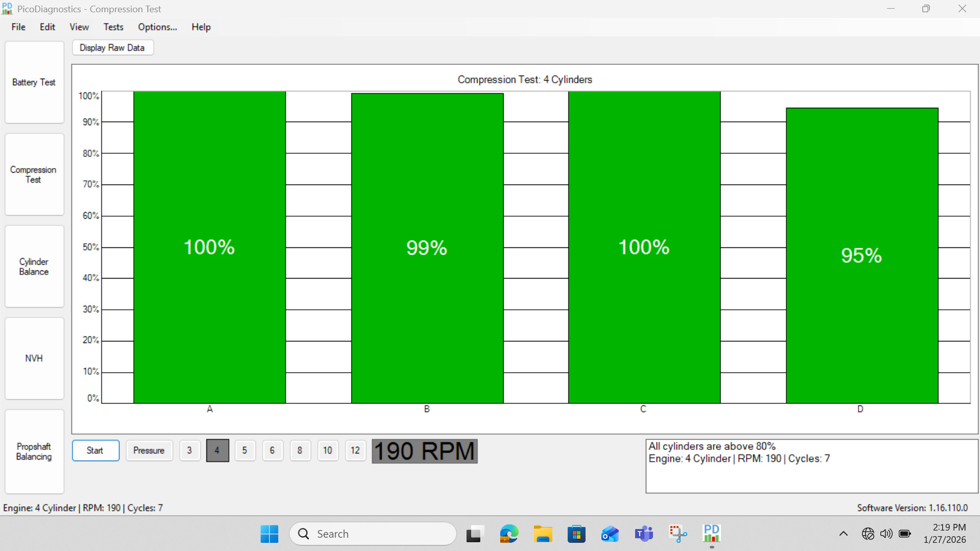
Task: Open File Explorer in the taskbar
Action: click(543, 534)
